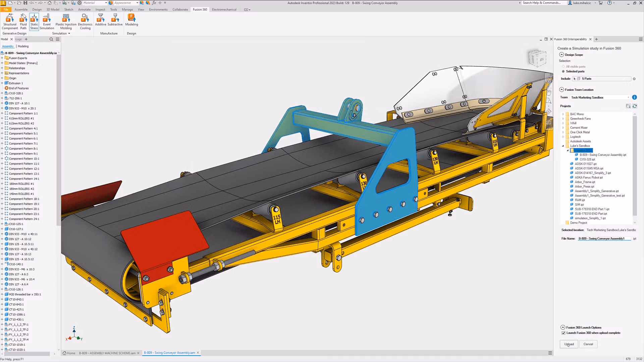Viewport: 644px width, 362px height.
Task: Click the Home icon in quick access toolbar
Action: pos(50,3)
